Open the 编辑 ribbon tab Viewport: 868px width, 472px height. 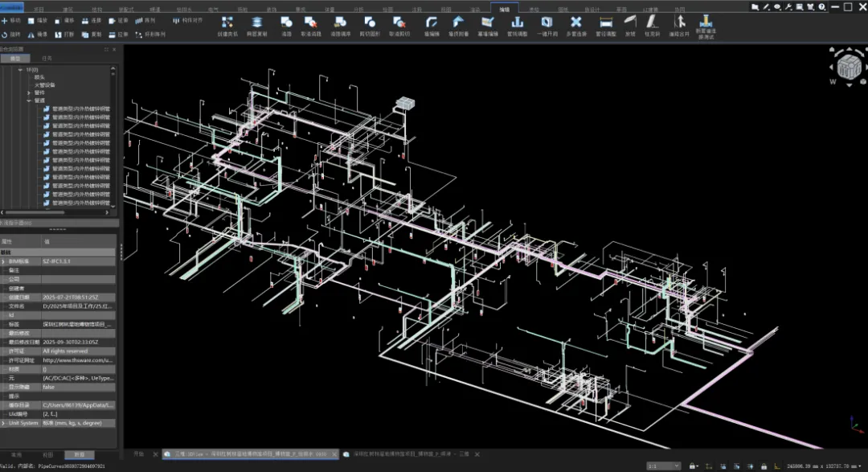(504, 8)
